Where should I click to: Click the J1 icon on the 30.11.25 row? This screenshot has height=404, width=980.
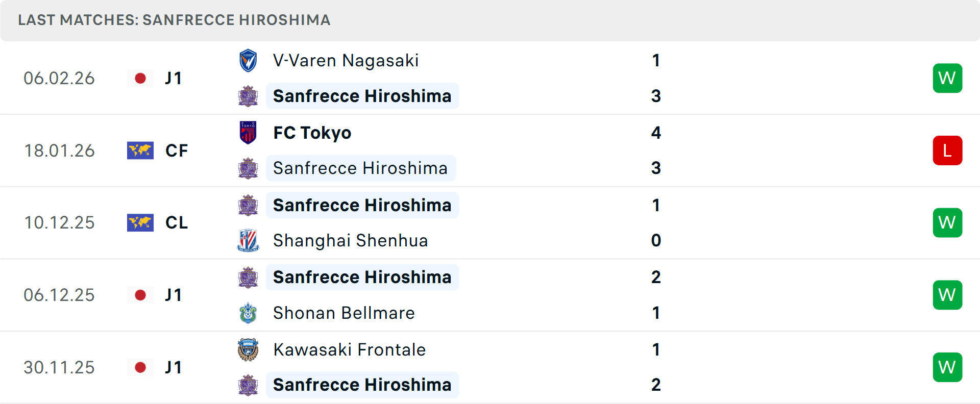140,367
